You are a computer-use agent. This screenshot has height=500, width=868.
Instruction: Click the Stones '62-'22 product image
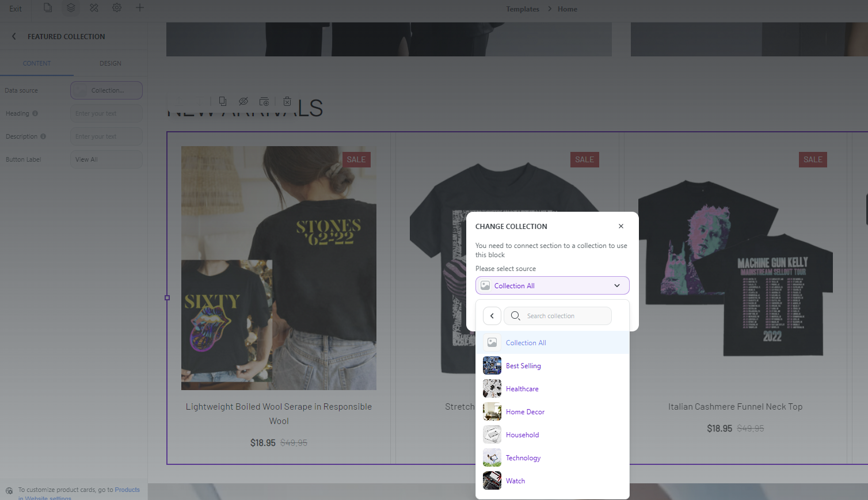click(x=279, y=268)
